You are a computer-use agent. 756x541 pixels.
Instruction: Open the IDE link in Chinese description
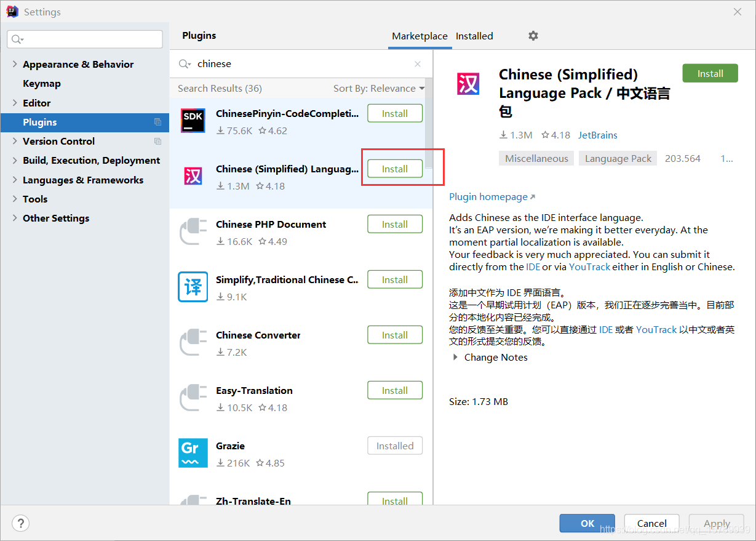pyautogui.click(x=606, y=329)
